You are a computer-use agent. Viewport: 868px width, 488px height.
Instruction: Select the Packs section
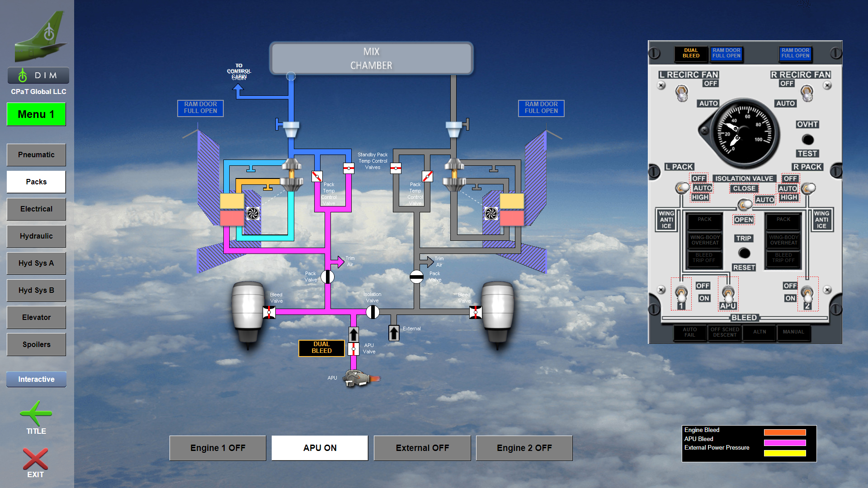[x=36, y=182]
